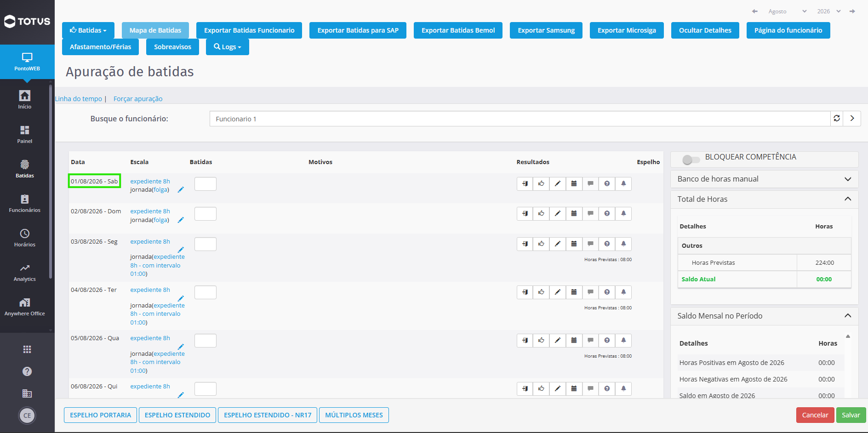Click Ocultar Detalhes button

click(x=705, y=30)
